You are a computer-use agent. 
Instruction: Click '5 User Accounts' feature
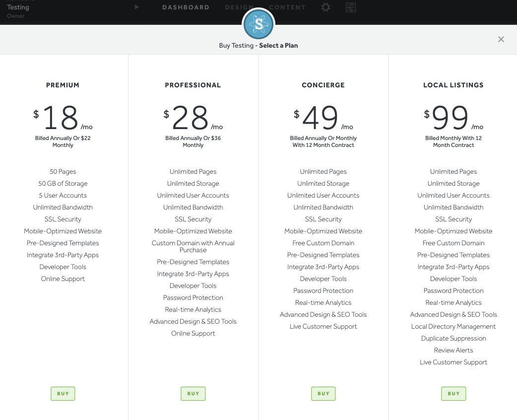[x=63, y=195]
